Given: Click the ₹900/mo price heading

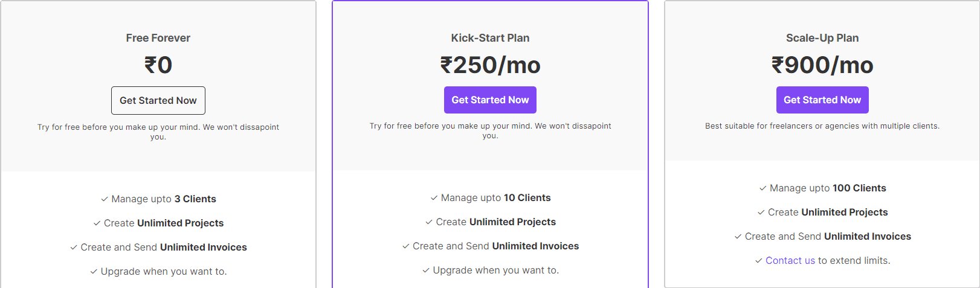Looking at the screenshot, I should (x=822, y=65).
